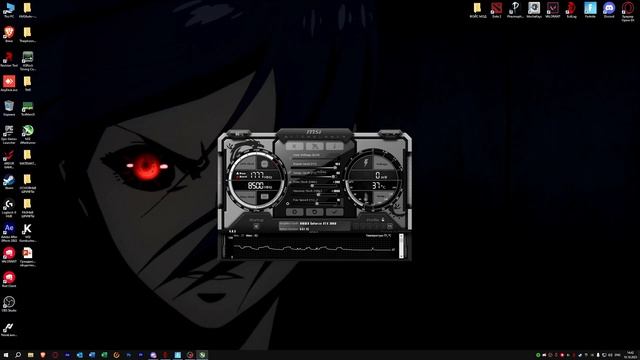Click the top-left corner button of Afterburner
The image size is (640, 360).
tap(238, 134)
